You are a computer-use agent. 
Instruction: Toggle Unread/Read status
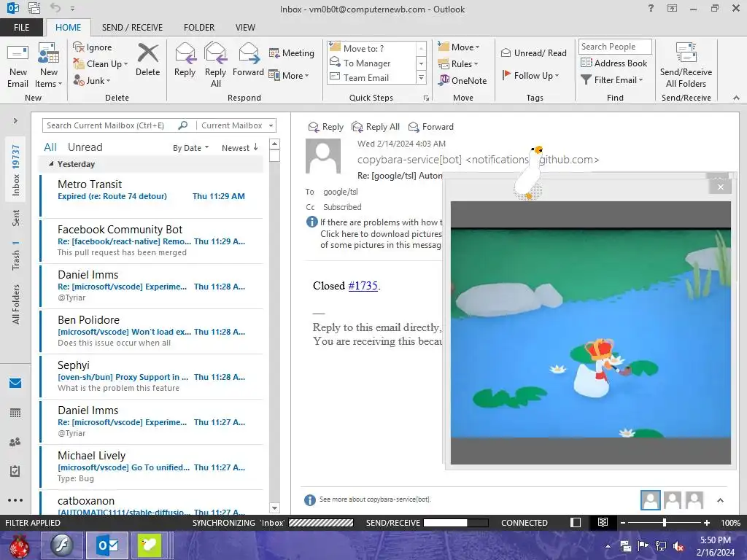pyautogui.click(x=533, y=52)
